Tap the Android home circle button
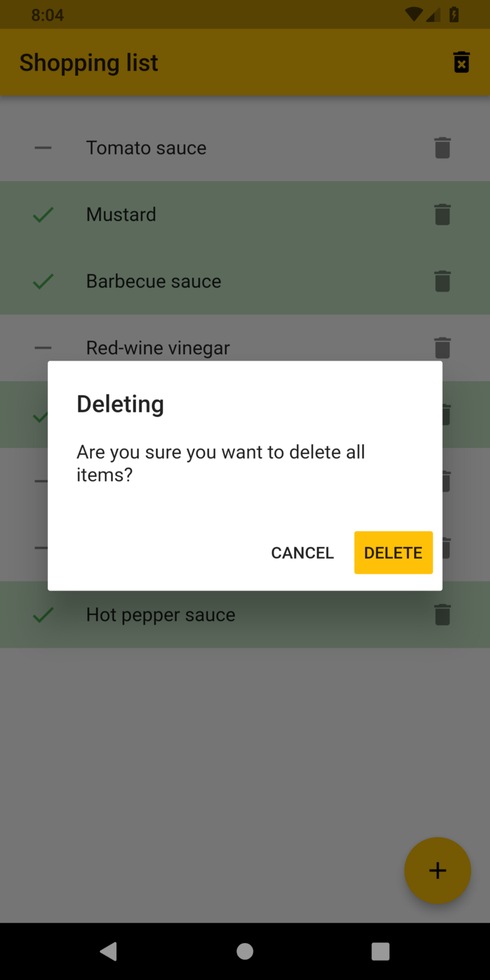The image size is (490, 980). (x=245, y=951)
